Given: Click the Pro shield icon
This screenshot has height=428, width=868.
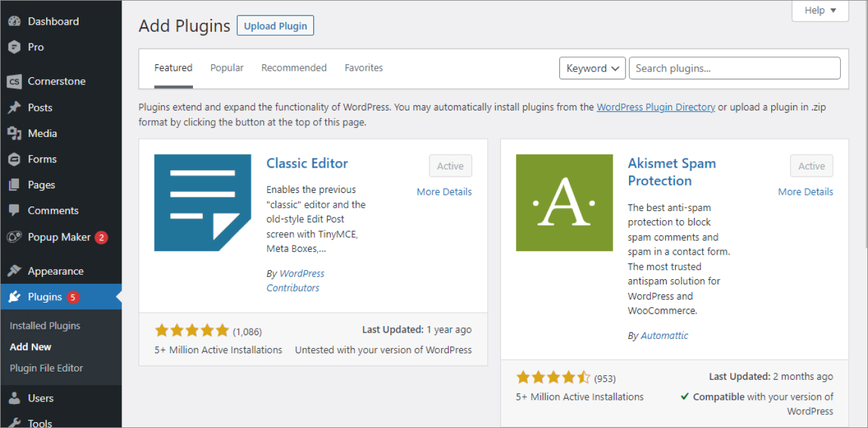Looking at the screenshot, I should pyautogui.click(x=14, y=47).
